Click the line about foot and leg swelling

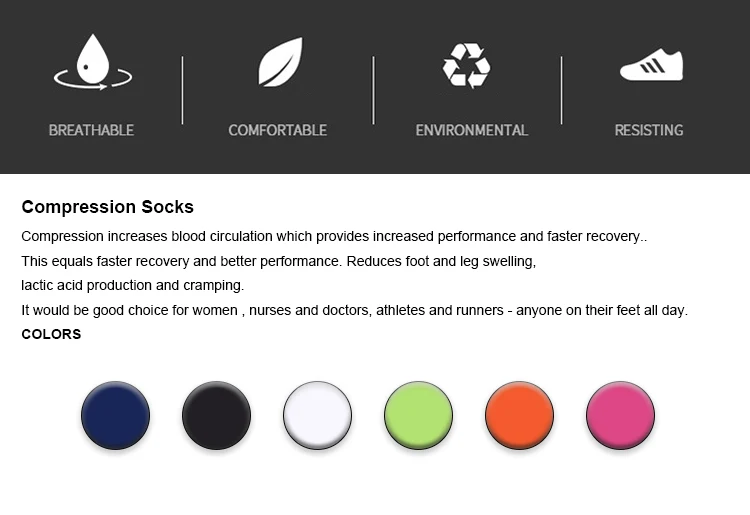pos(278,262)
